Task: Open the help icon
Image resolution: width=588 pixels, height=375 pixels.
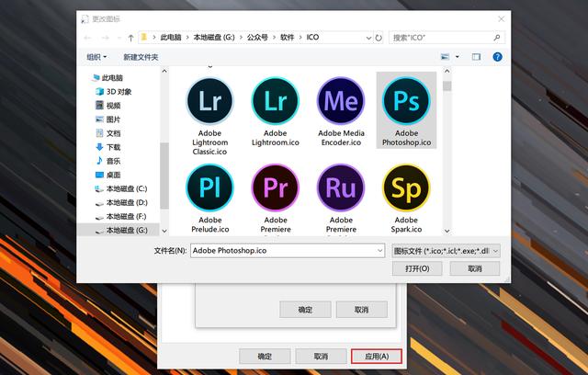Action: point(497,57)
